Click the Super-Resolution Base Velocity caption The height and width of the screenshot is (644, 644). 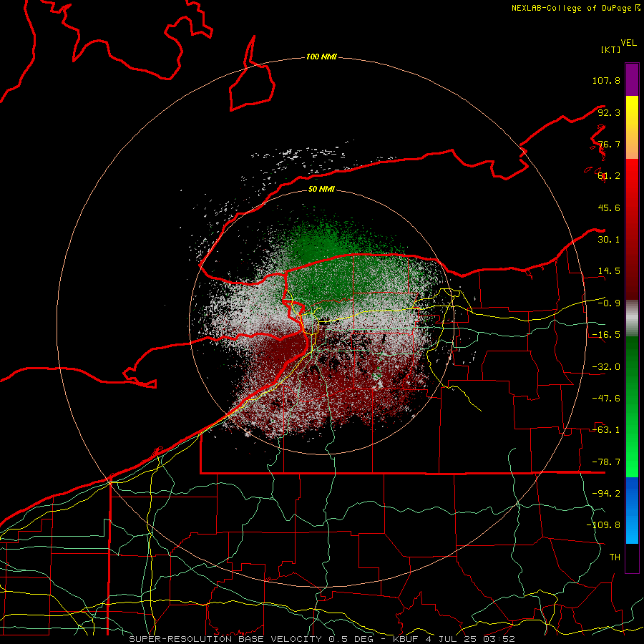tap(321, 639)
